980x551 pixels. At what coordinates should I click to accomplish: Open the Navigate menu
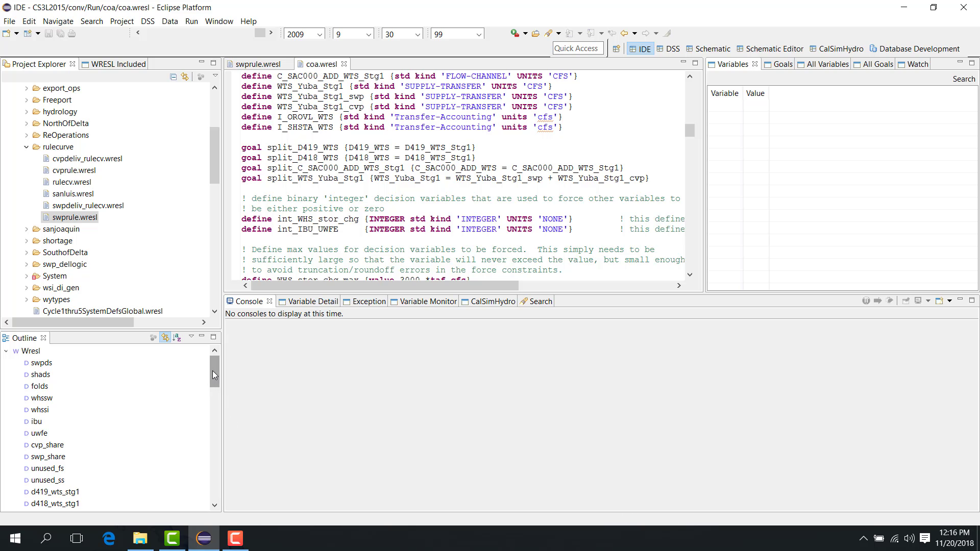tap(58, 21)
